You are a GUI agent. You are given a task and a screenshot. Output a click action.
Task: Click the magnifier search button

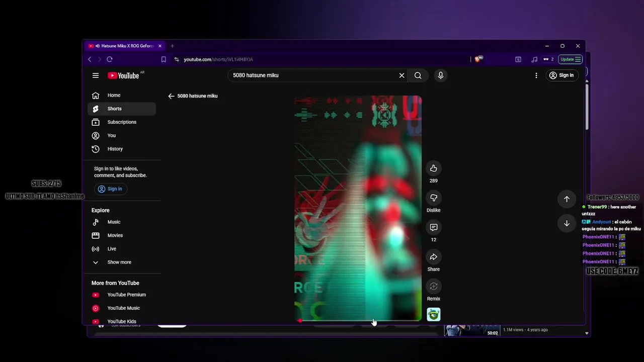click(418, 75)
